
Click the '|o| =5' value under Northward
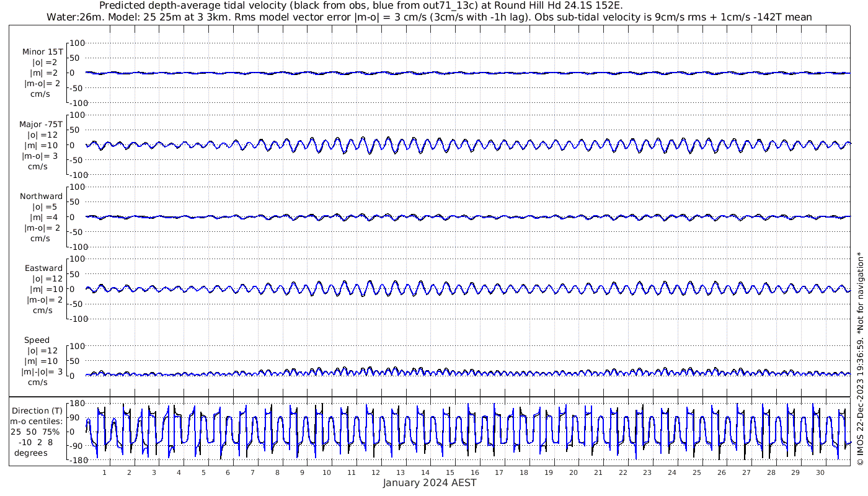point(45,207)
